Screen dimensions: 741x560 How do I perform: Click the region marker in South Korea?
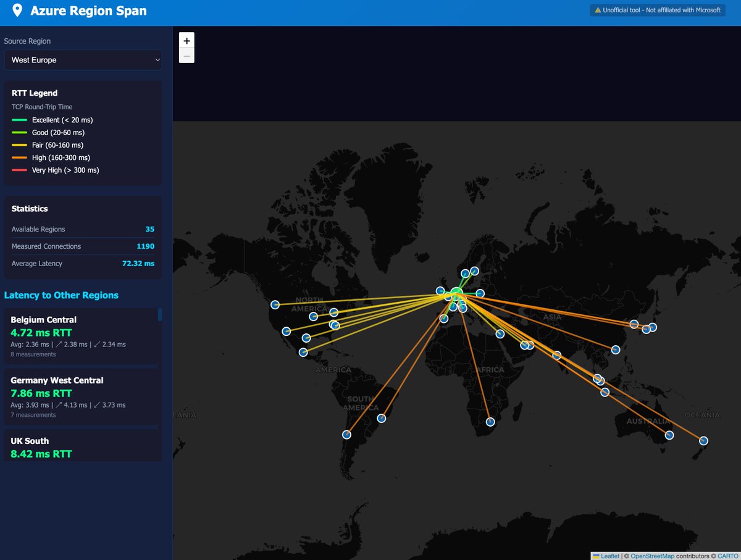click(634, 324)
